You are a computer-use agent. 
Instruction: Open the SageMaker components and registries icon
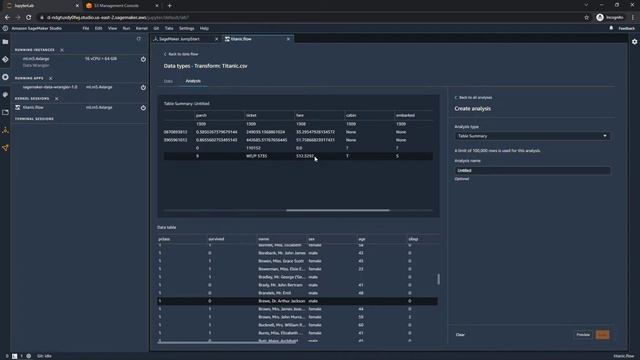pyautogui.click(x=5, y=130)
